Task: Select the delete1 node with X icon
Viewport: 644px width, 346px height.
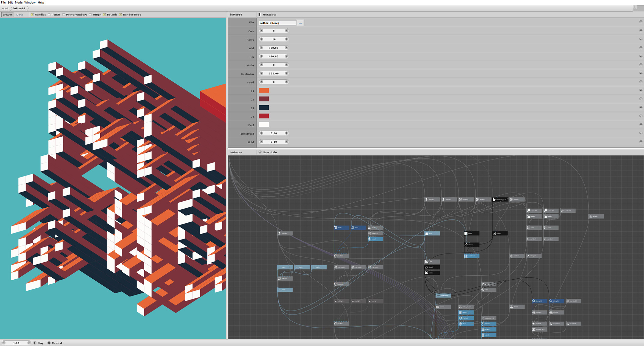Action: (x=432, y=273)
